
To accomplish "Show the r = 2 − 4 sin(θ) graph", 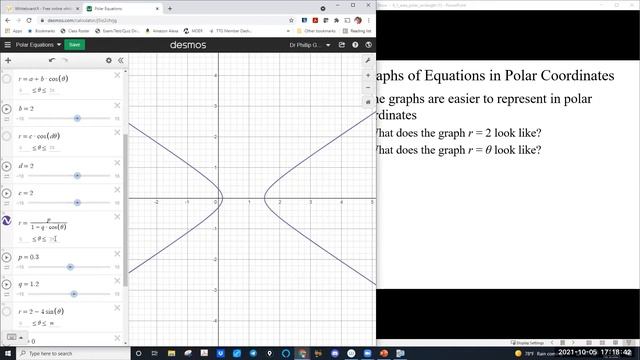I will click(x=7, y=311).
